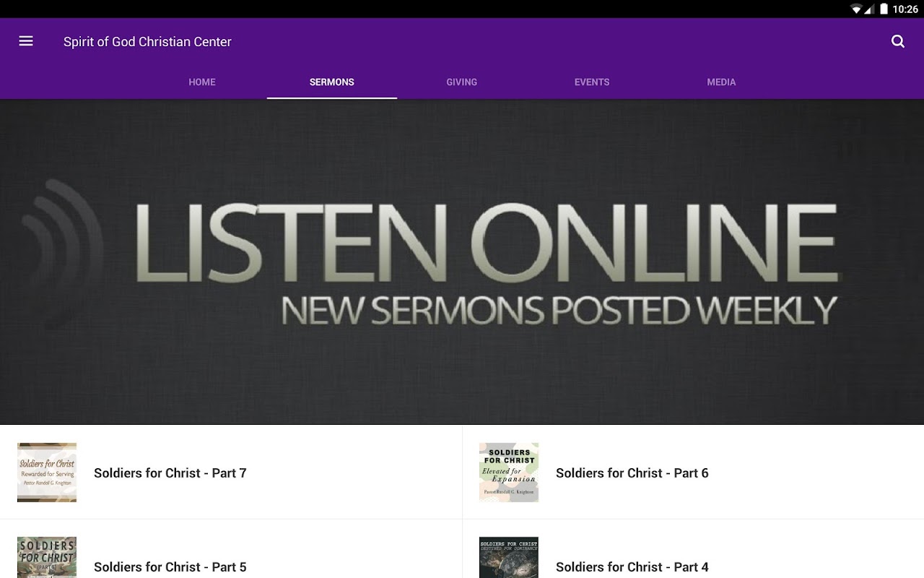924x578 pixels.
Task: Check the Wi-Fi status icon
Action: (x=856, y=9)
